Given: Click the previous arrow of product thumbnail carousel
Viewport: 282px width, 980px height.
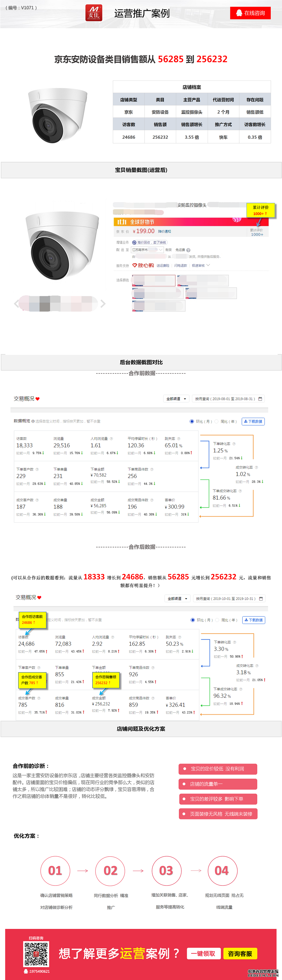Looking at the screenshot, I should click(16, 303).
